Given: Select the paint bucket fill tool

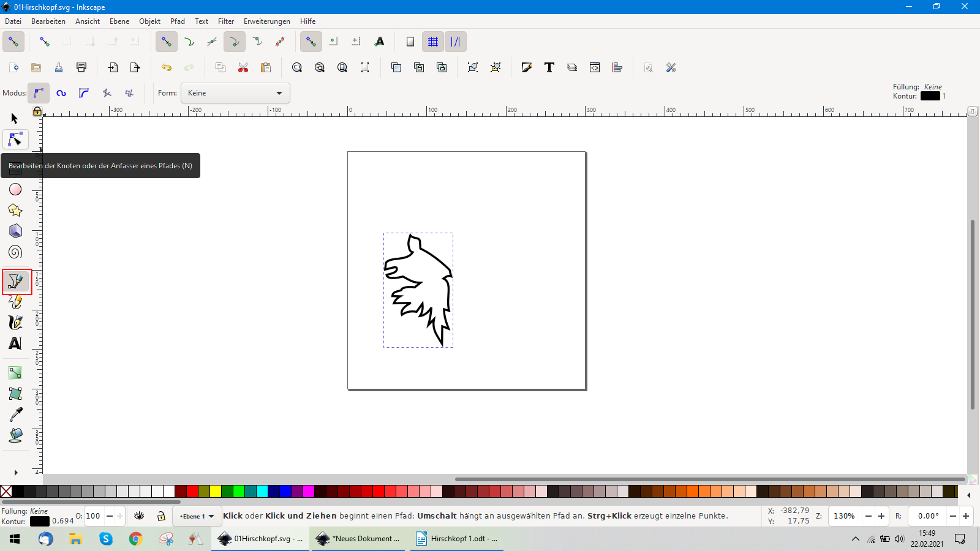Looking at the screenshot, I should coord(15,435).
